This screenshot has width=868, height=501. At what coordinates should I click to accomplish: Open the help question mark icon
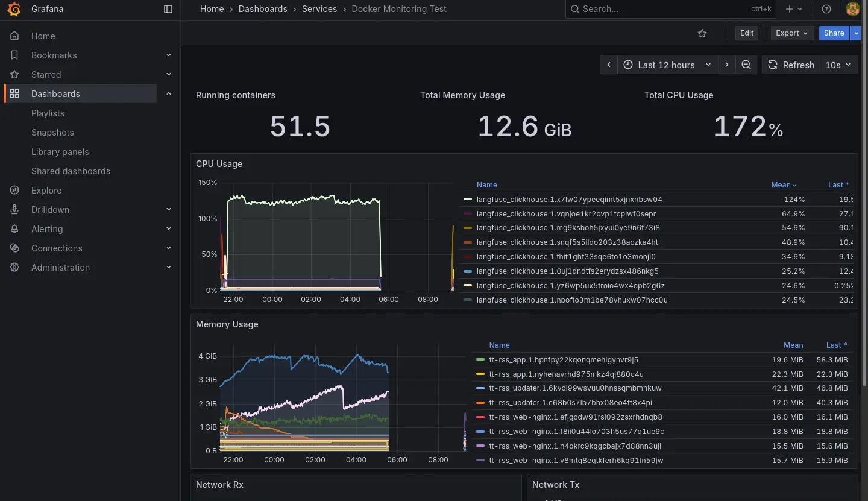tap(826, 9)
